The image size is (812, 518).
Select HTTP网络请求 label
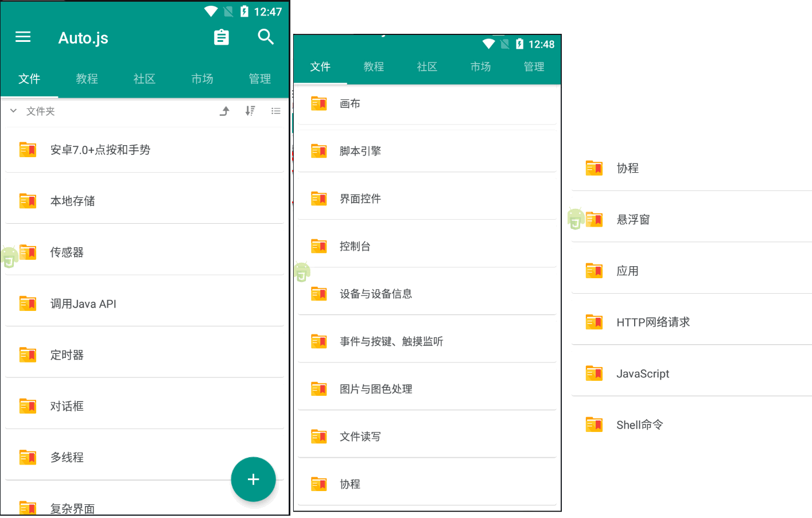click(653, 322)
